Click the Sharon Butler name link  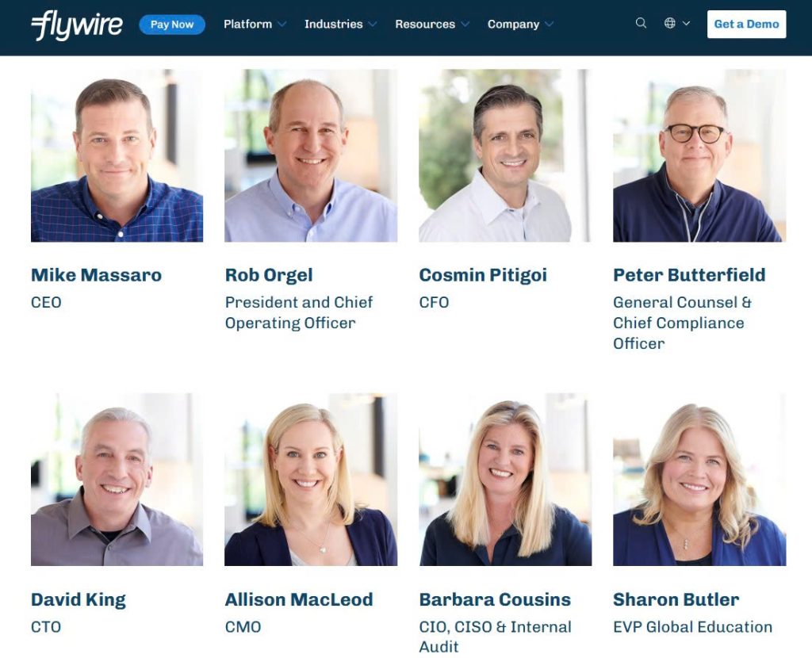(676, 599)
